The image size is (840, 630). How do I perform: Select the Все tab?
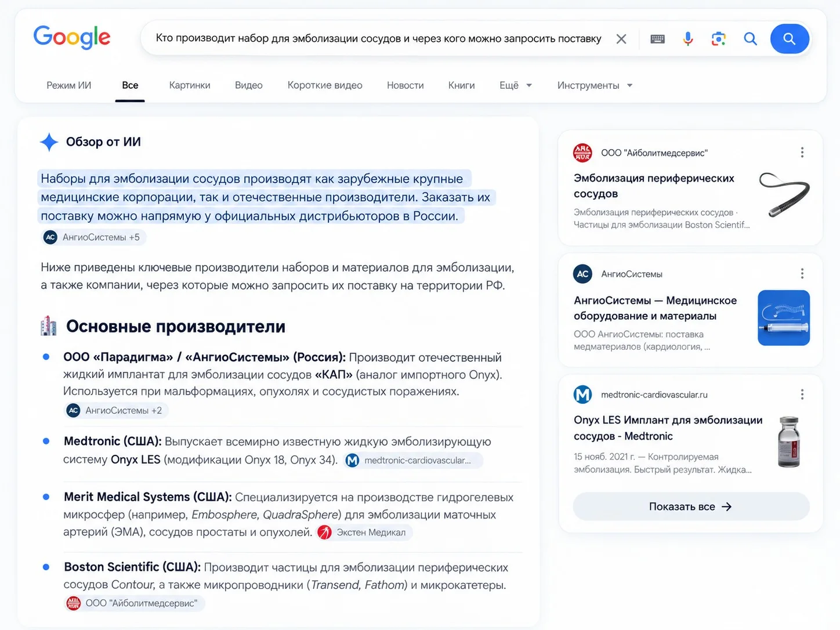pos(130,85)
